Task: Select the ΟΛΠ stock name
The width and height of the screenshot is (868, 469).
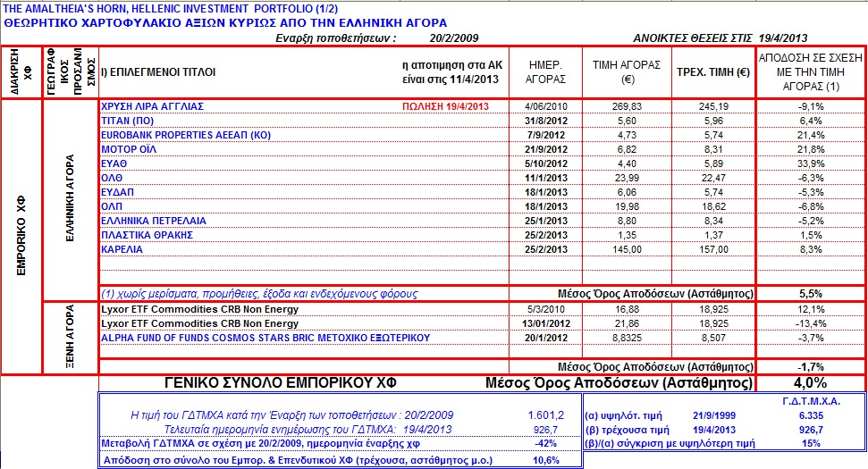Action: [111, 207]
